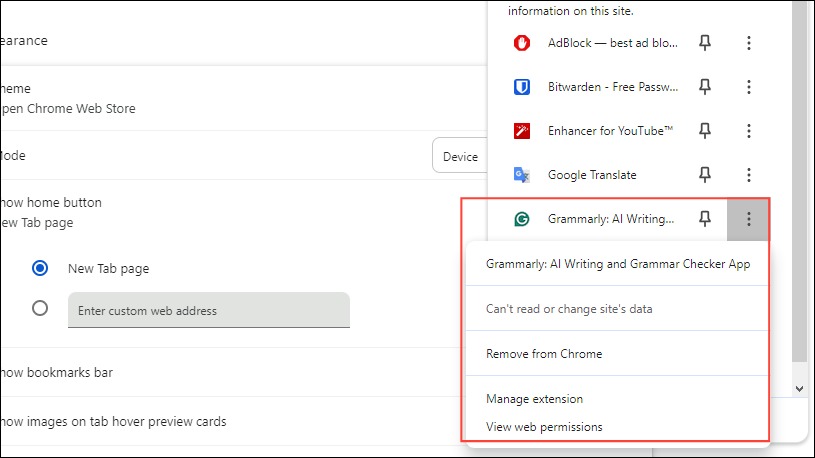The width and height of the screenshot is (815, 458).
Task: Open more options for Enhancer for YouTube
Action: 748,130
